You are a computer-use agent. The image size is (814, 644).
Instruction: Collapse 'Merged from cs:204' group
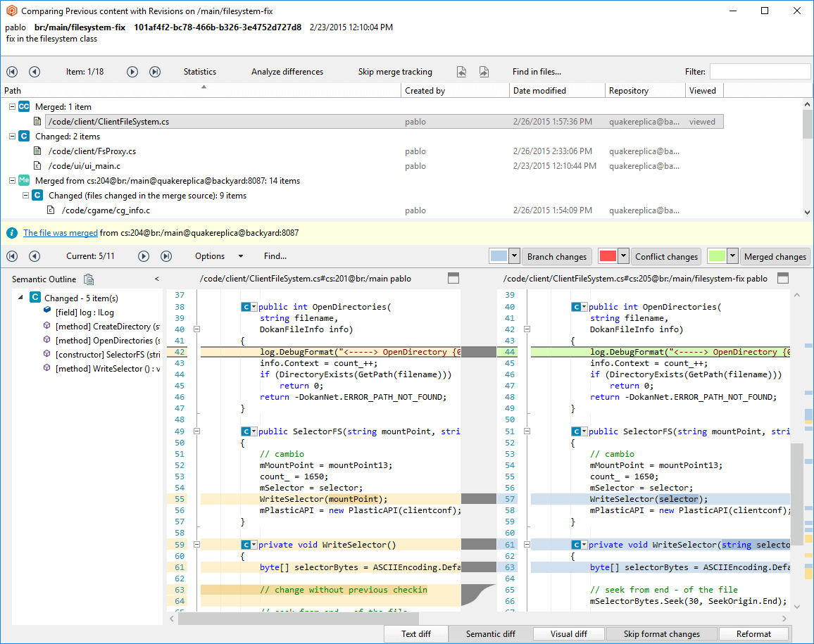click(12, 181)
